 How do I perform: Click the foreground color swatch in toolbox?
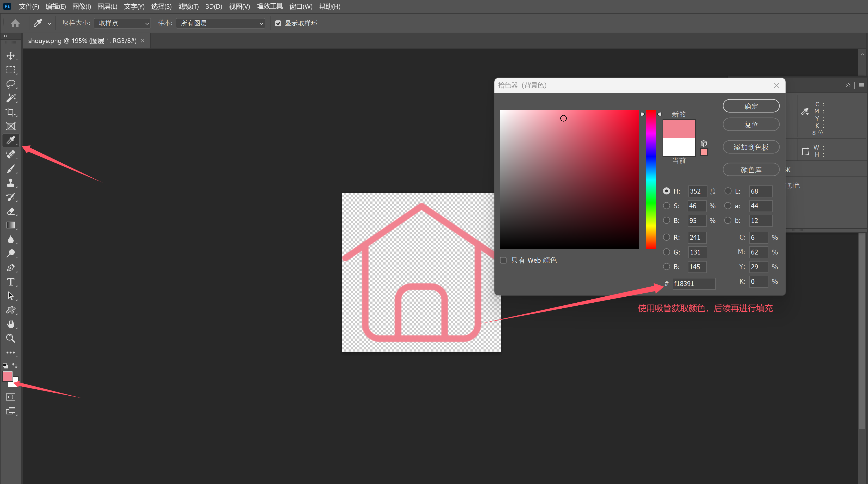[x=7, y=376]
